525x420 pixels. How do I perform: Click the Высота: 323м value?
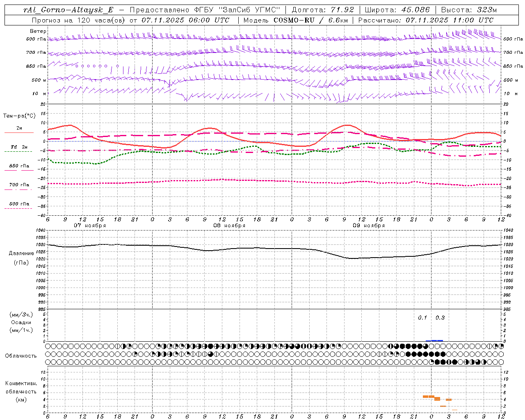tap(468, 10)
